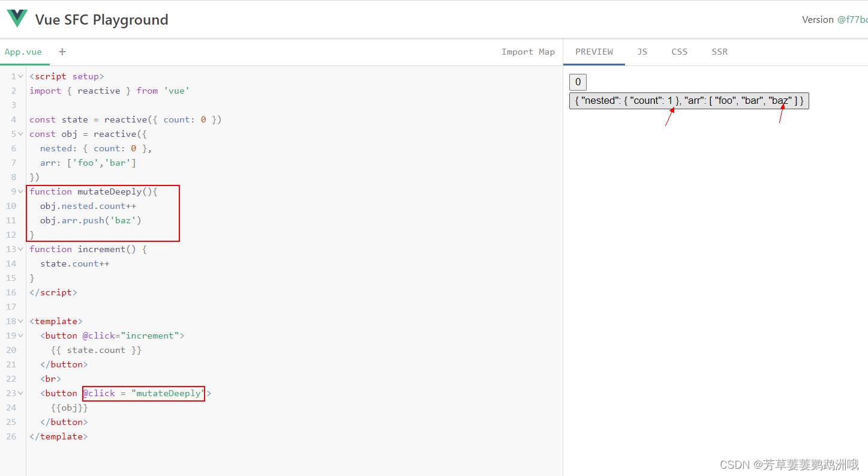Click the {{obj}} interpolation line

70,408
